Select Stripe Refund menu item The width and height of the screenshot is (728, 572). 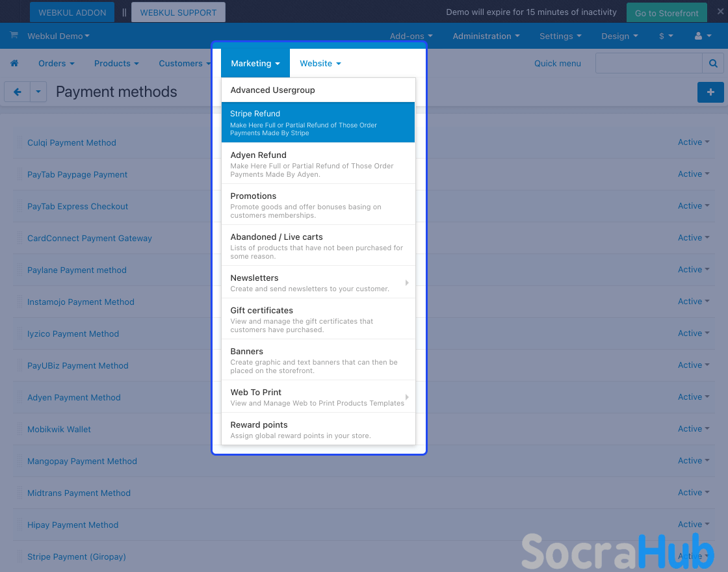pos(318,123)
